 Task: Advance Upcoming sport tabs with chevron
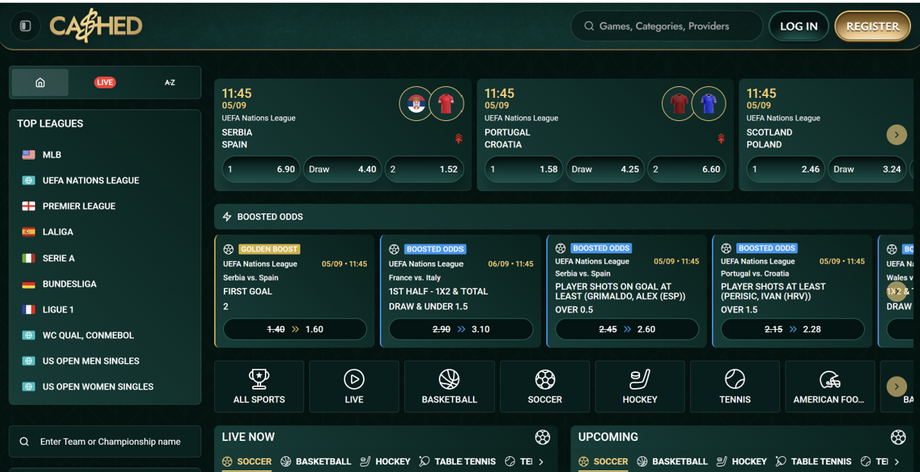pos(897,461)
